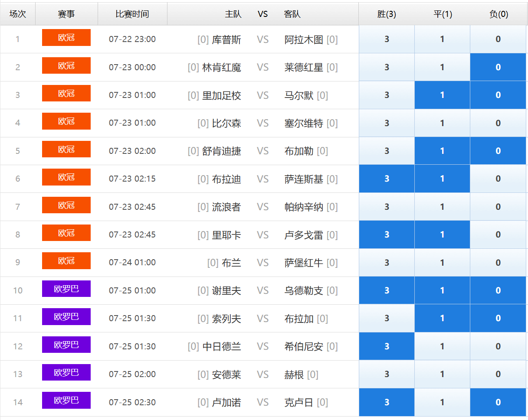
Task: Click the 欧冠 tag in row 5
Action: pos(66,149)
